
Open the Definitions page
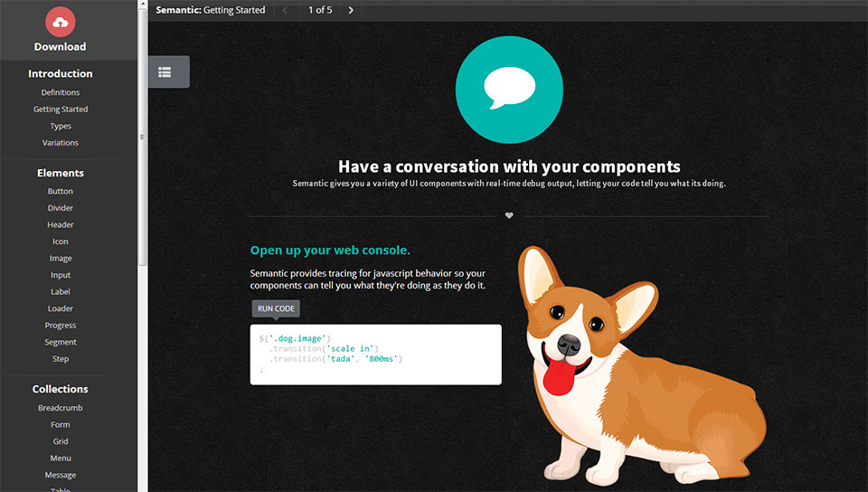(x=61, y=92)
